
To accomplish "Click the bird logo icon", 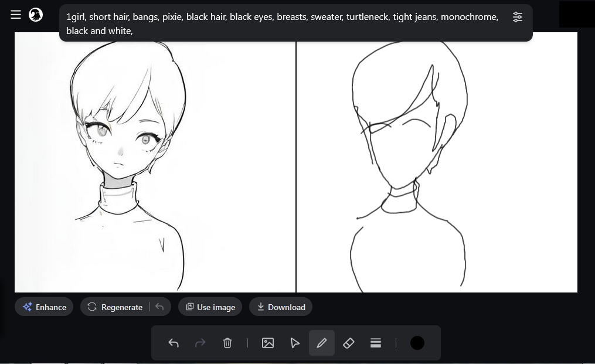I will pos(36,15).
